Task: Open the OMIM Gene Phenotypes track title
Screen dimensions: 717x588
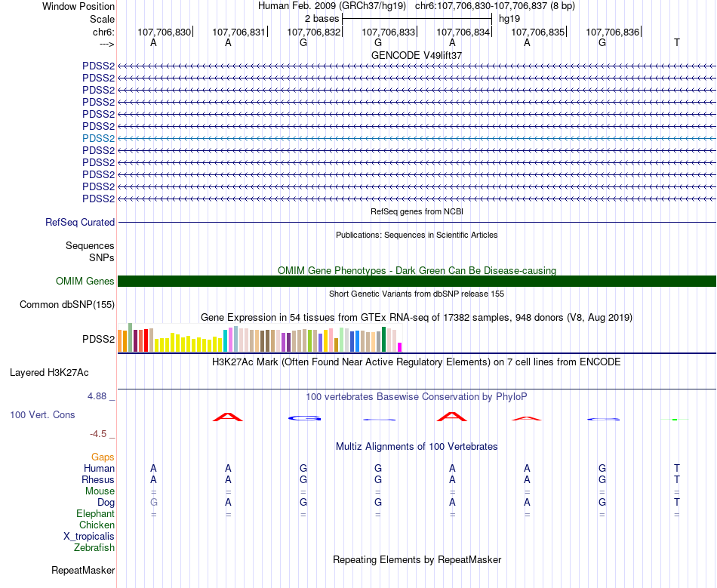Action: (x=417, y=270)
